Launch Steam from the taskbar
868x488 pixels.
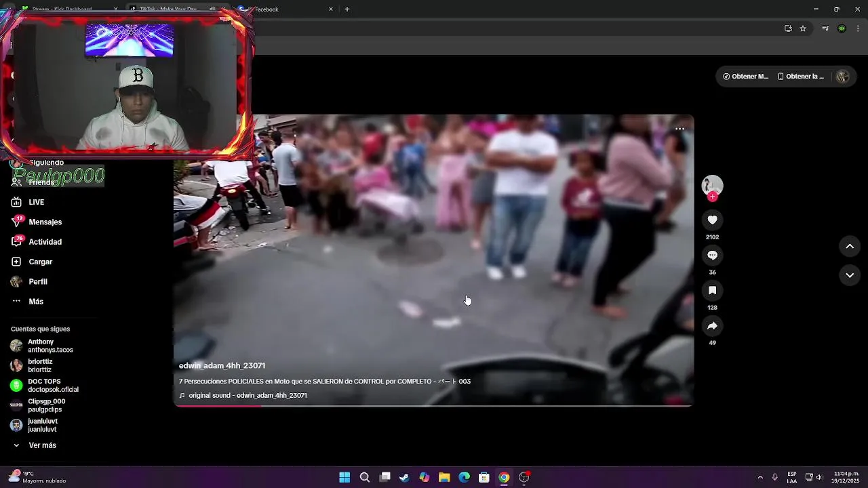point(404,477)
